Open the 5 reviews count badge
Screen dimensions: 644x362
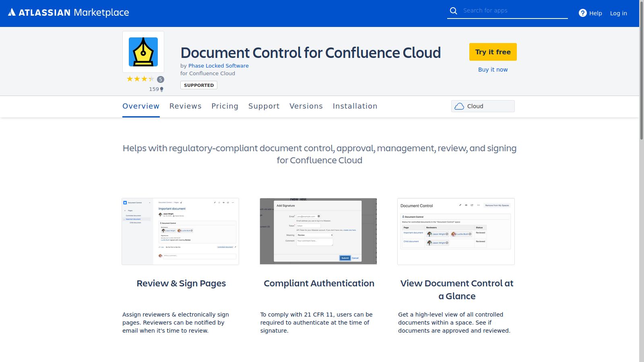[x=161, y=79]
